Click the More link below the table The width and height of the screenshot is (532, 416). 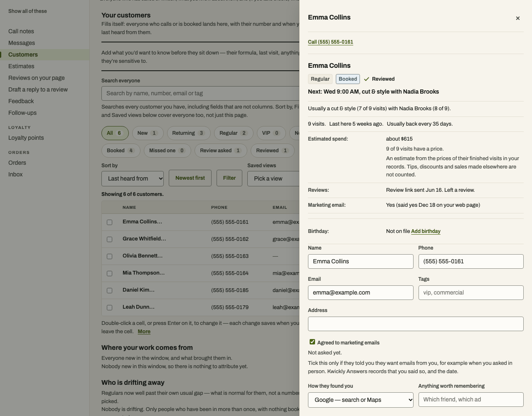[x=144, y=332]
